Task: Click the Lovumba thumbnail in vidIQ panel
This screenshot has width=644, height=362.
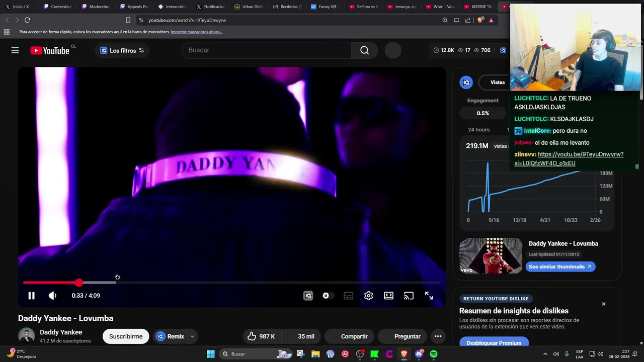Action: tap(491, 255)
